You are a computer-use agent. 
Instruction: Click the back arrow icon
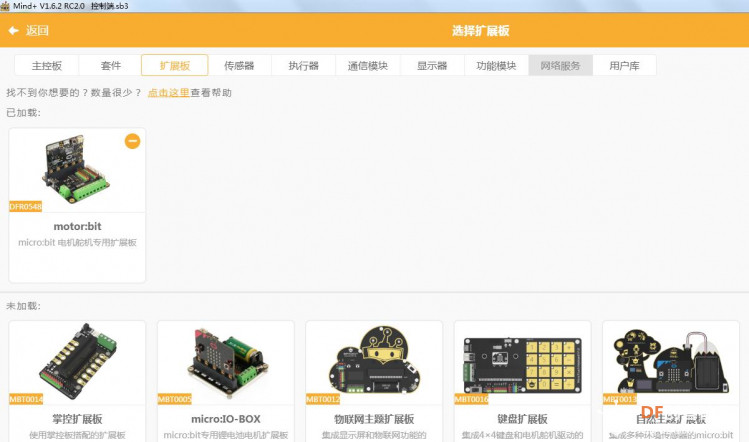(13, 31)
